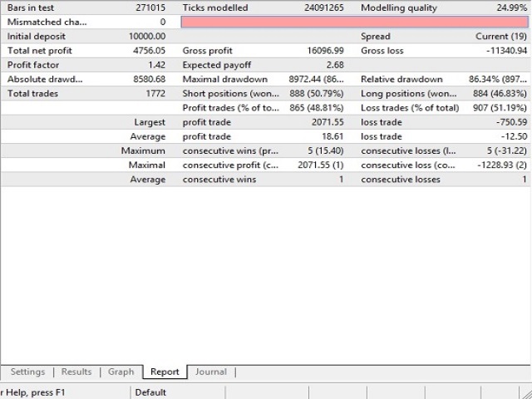Viewport: 532px width, 399px height.
Task: Select the Largest profit trade value 2071.55
Action: pyautogui.click(x=325, y=122)
